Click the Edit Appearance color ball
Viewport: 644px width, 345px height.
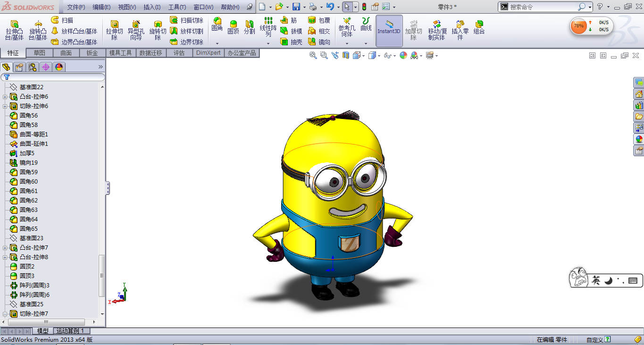(x=403, y=55)
